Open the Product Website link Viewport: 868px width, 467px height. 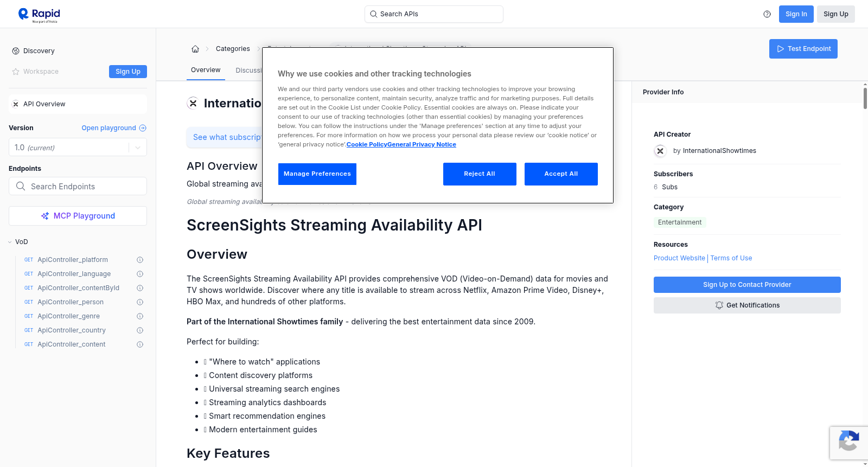click(679, 258)
